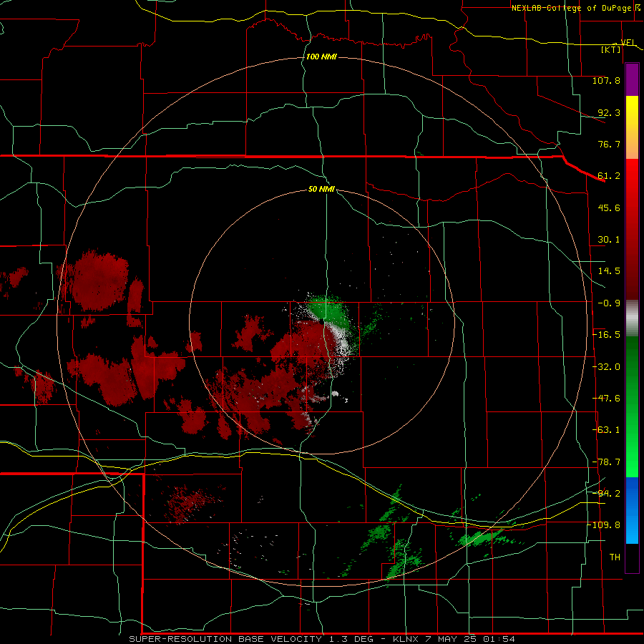The height and width of the screenshot is (644, 644).
Task: Click the yellow-orange segment of the color bar
Action: (x=632, y=127)
